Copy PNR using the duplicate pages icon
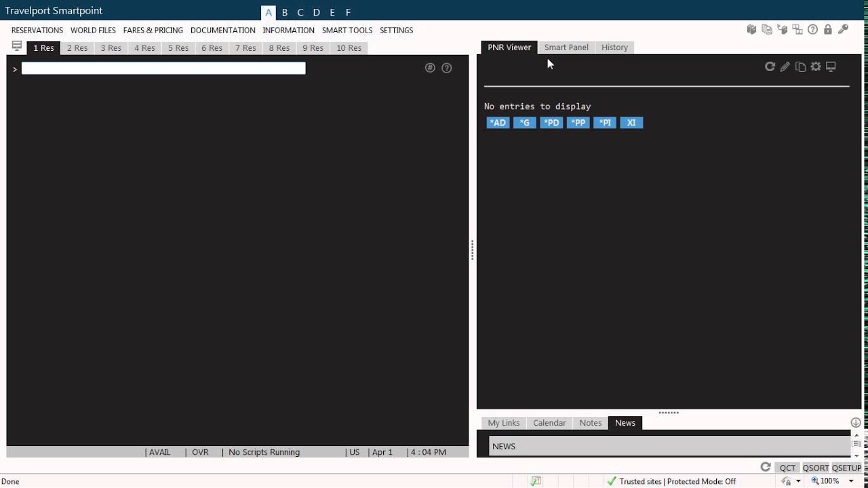 801,66
